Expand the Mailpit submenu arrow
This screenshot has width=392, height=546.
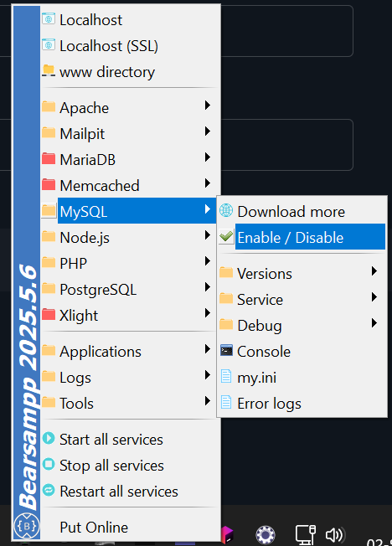click(x=208, y=131)
